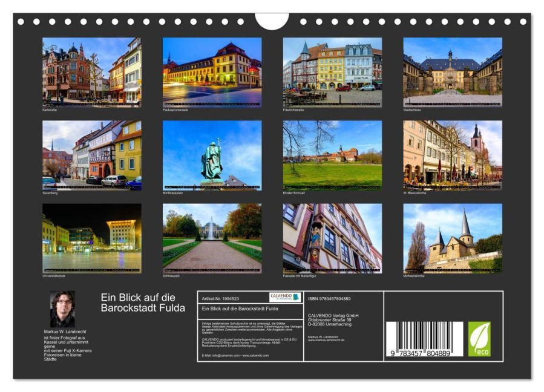Open the Karlstraße photo

pos(92,72)
